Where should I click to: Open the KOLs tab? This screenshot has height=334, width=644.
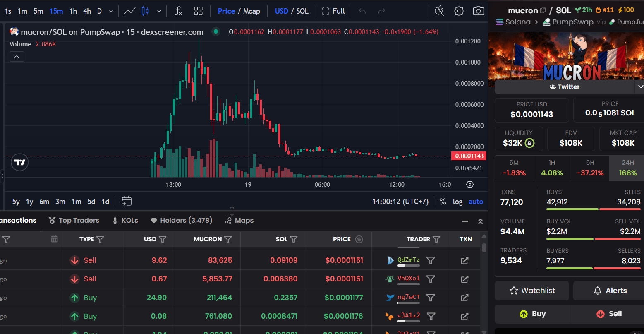[125, 221]
